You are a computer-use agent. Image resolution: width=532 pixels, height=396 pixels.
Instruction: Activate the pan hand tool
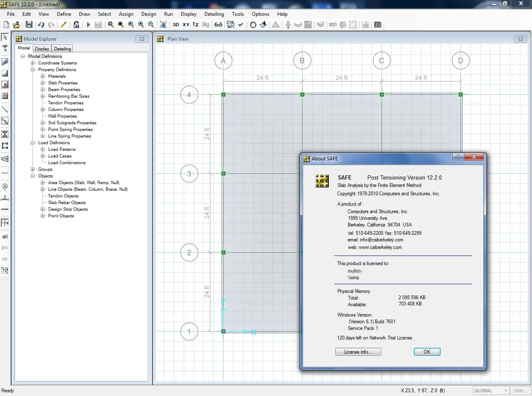coord(163,25)
